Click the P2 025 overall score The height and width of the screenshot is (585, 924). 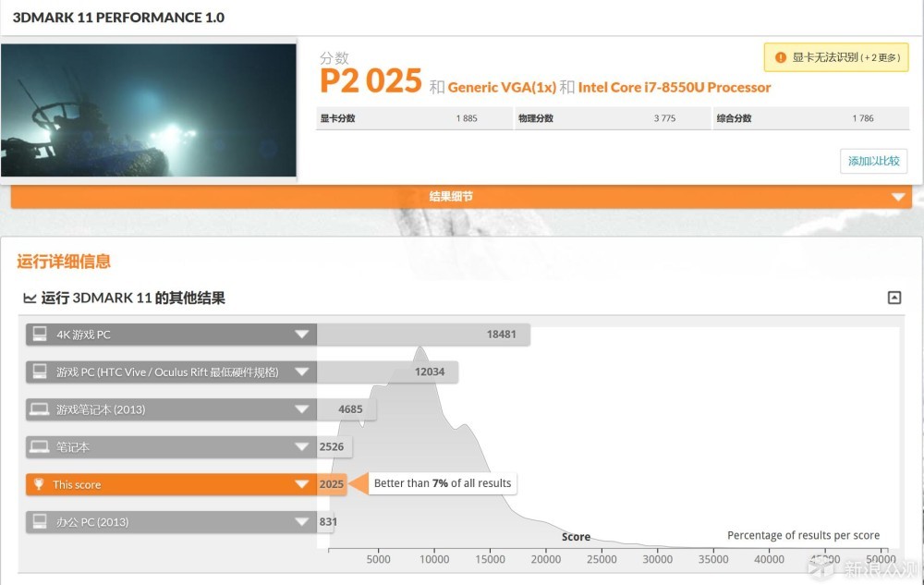(x=371, y=80)
